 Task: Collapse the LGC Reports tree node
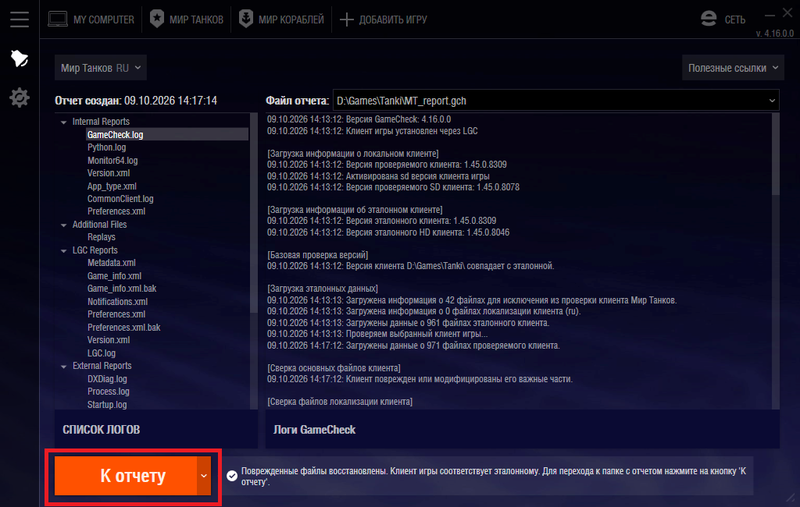click(64, 250)
